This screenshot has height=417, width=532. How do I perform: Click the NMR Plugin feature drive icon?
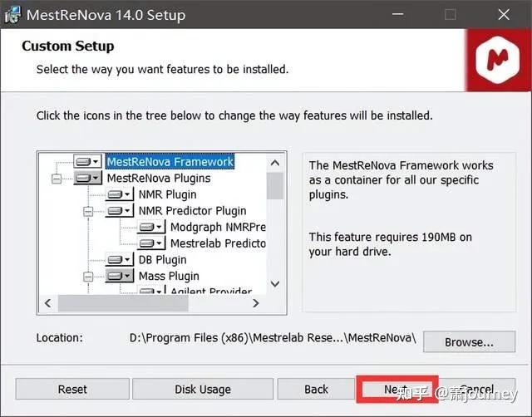(119, 194)
